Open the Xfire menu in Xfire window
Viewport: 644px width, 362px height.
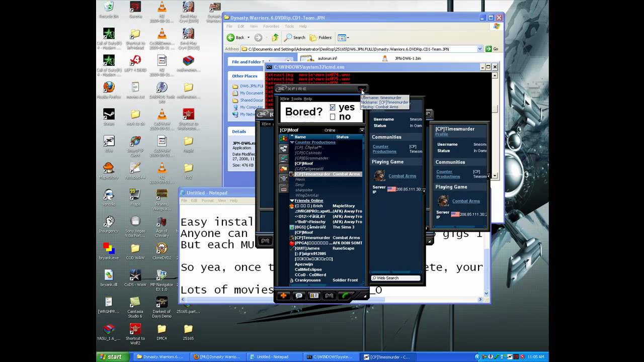pos(284,99)
